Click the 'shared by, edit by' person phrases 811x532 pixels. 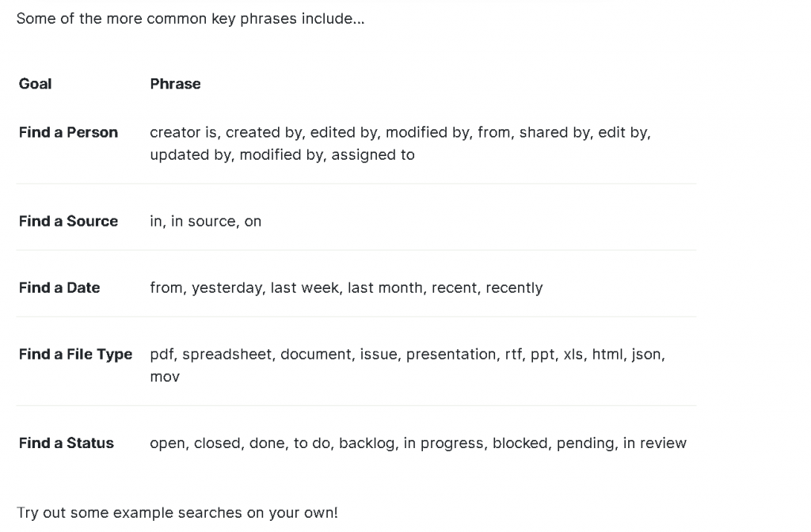coord(584,132)
